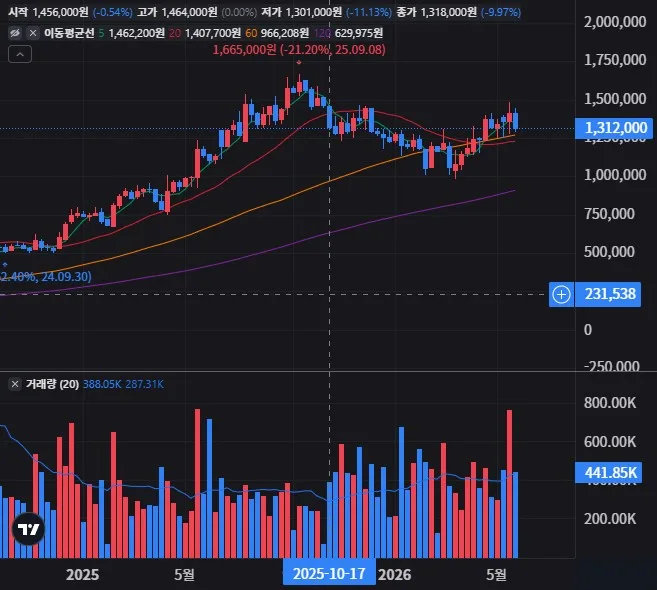
Task: Click the plus icon at crosshair price 231,538
Action: 561,294
